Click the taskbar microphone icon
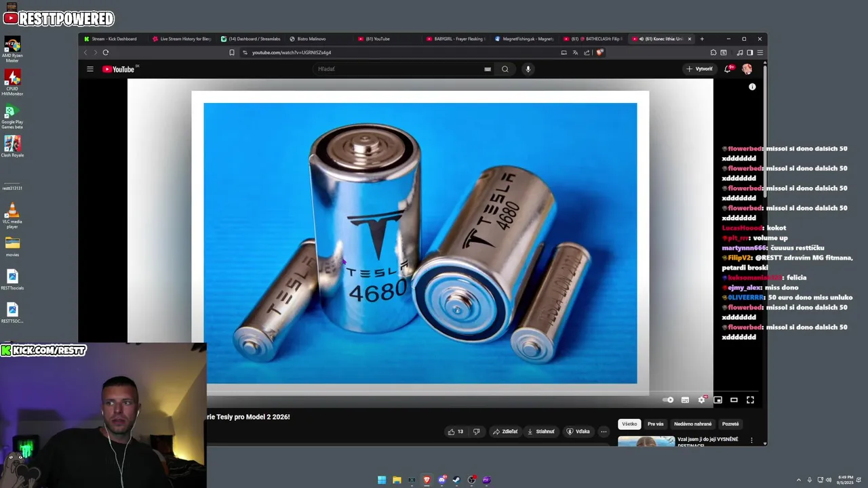Viewport: 868px width, 488px height. coord(809,480)
